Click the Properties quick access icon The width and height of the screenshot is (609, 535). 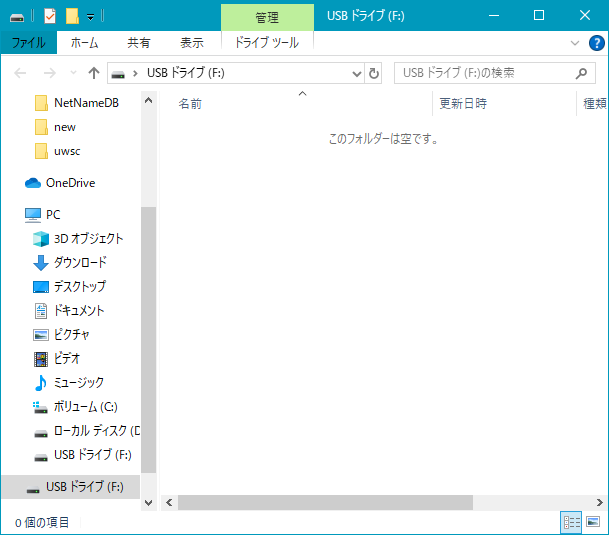50,16
